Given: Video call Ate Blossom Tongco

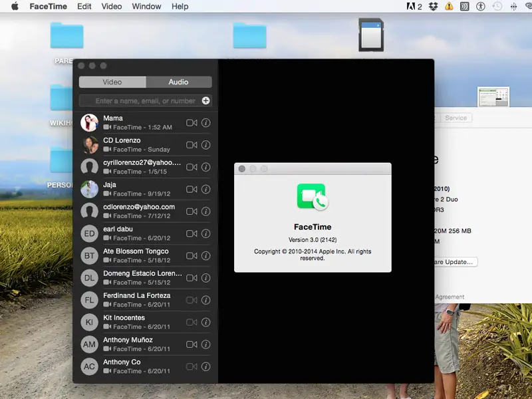Looking at the screenshot, I should [x=192, y=256].
